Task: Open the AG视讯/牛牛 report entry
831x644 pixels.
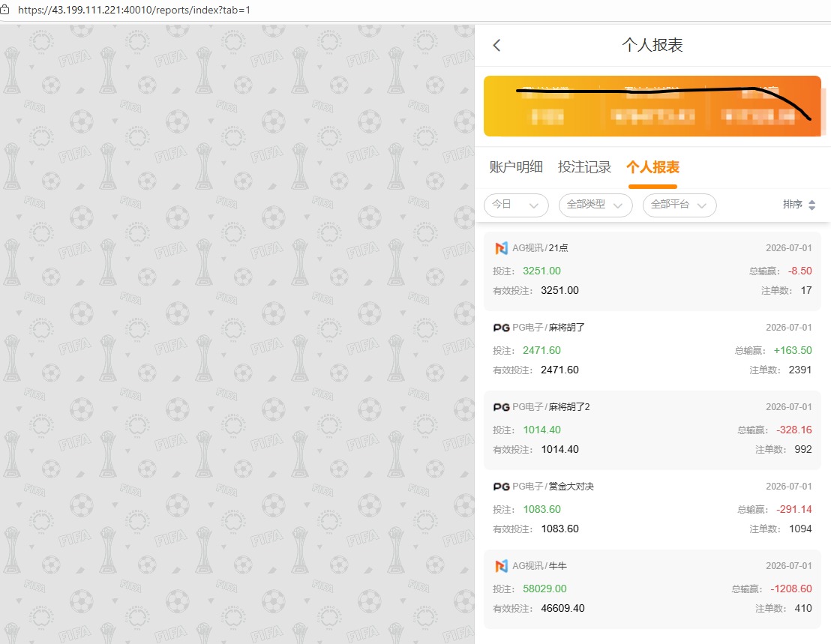Action: (x=652, y=589)
